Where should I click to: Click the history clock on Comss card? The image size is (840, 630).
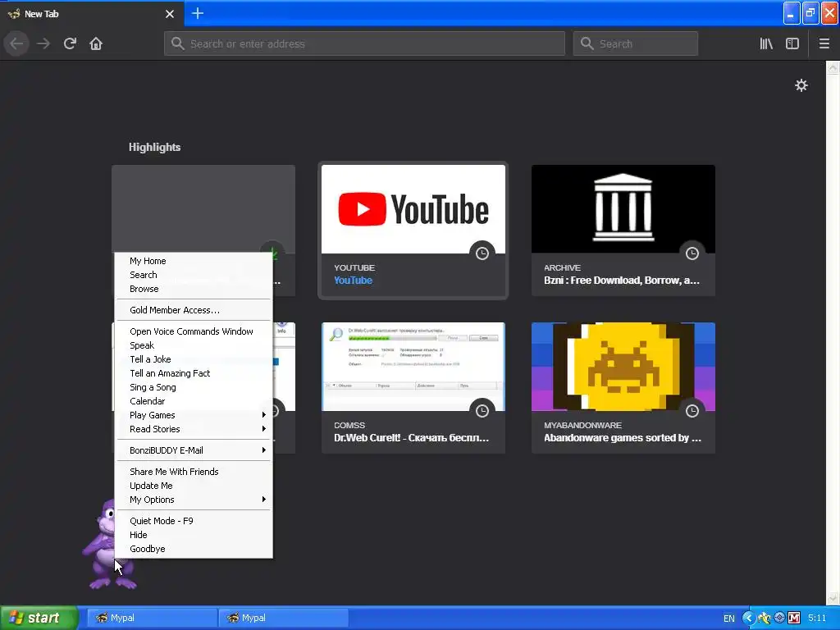pos(482,411)
